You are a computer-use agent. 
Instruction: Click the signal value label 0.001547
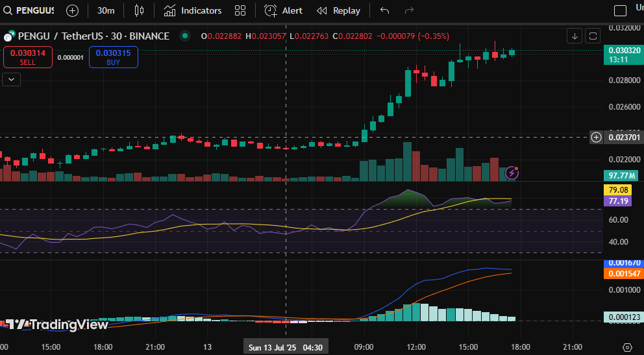[625, 273]
